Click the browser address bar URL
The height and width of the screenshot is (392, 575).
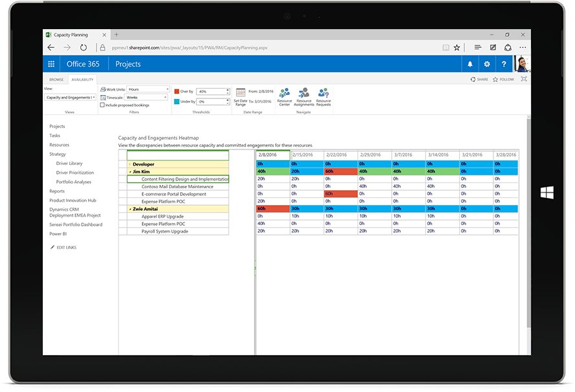(x=190, y=48)
